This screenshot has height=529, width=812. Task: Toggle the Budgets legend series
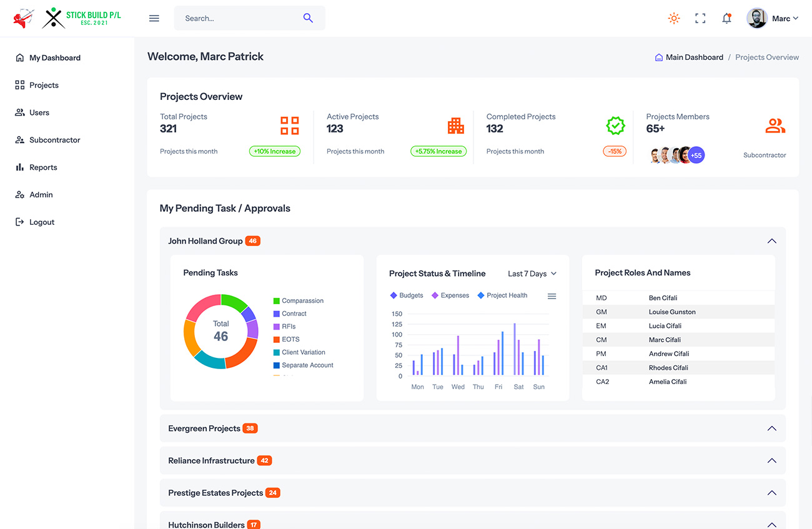[x=406, y=295]
